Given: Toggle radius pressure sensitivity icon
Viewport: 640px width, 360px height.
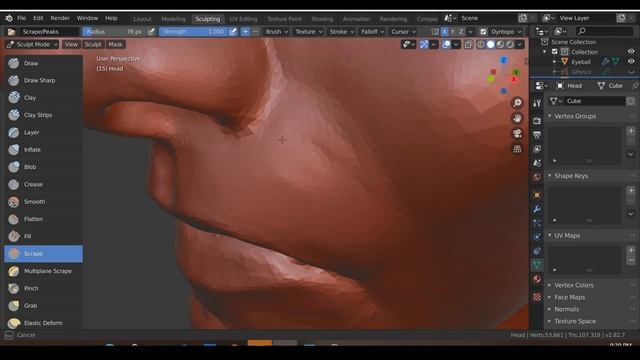Looking at the screenshot, I should (x=151, y=32).
